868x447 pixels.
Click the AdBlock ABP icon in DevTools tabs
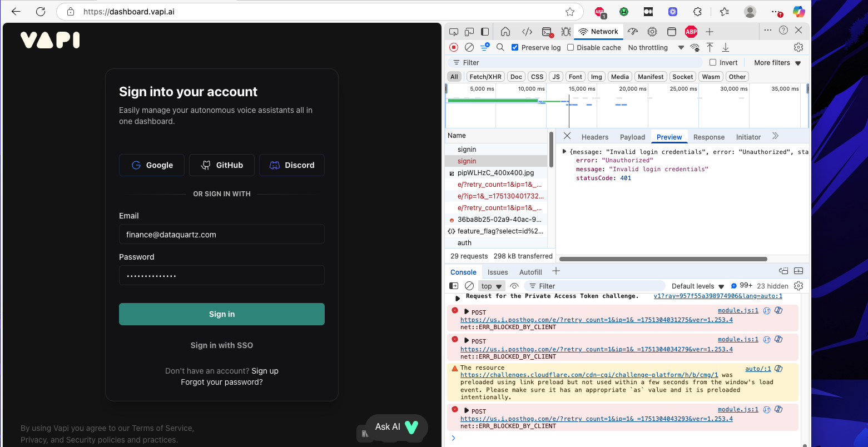tap(691, 32)
